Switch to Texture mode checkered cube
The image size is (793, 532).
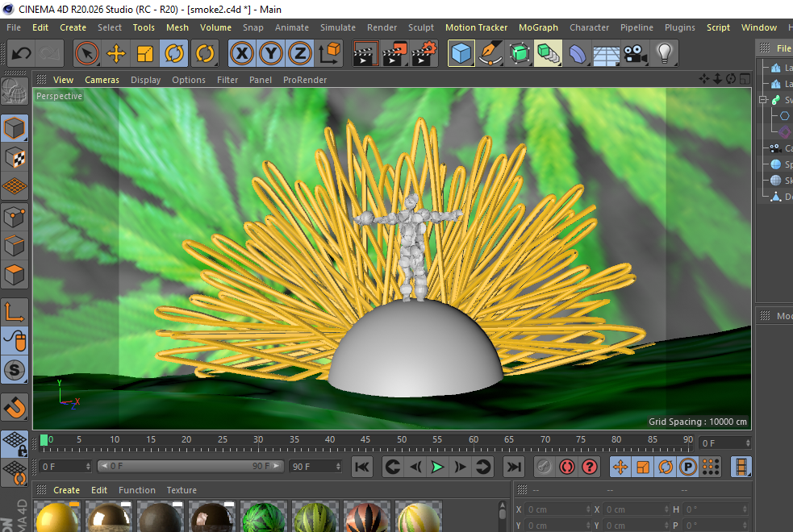pos(15,158)
